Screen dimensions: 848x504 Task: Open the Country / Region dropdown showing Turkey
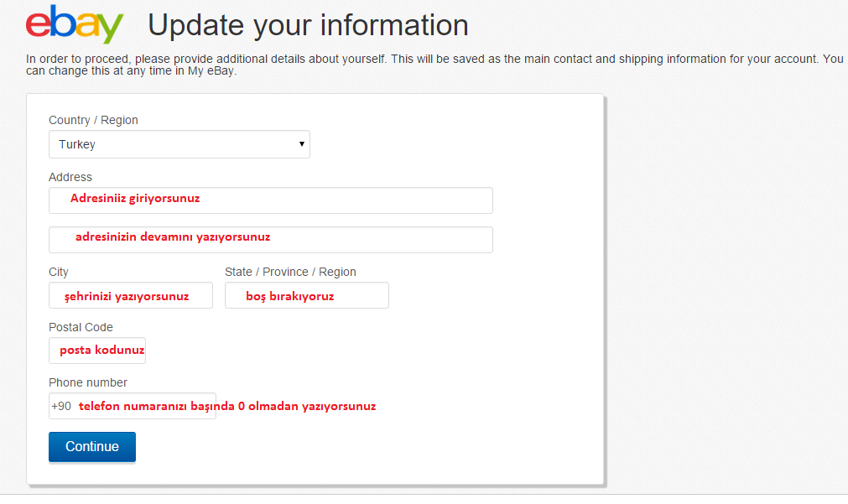coord(179,144)
